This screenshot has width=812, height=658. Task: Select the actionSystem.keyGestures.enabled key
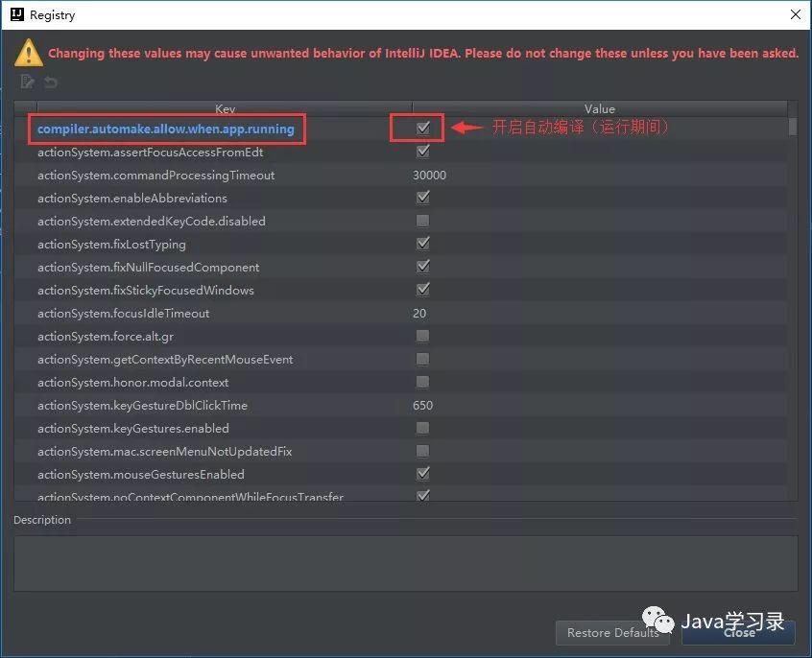tap(133, 428)
